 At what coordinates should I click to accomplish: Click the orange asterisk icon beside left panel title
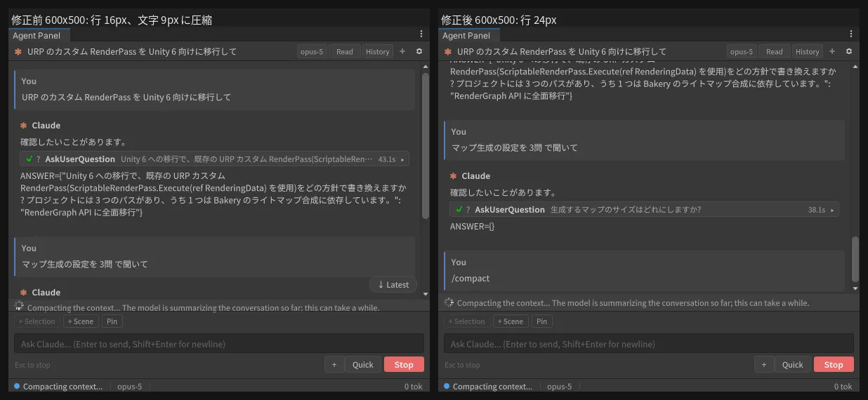coord(18,51)
